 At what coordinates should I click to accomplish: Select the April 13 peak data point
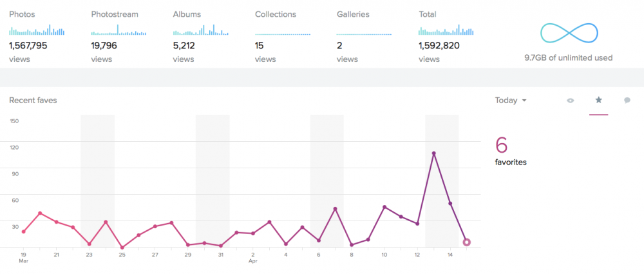tap(433, 153)
